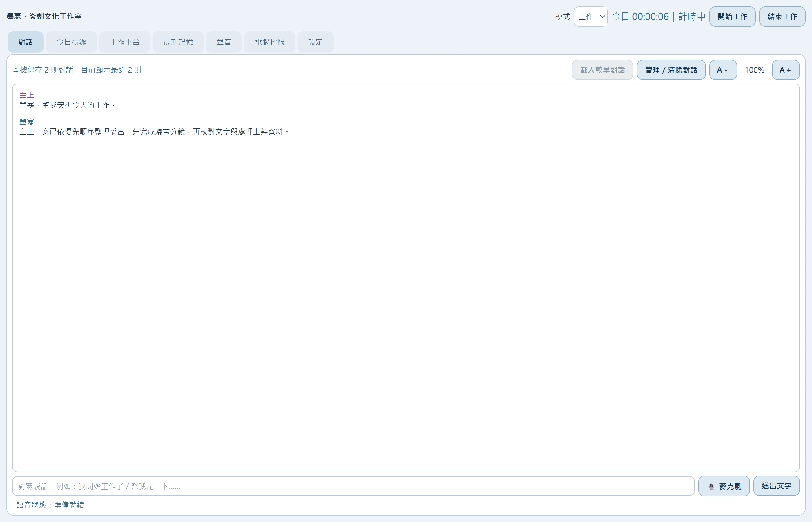Click the 結束工作 button
Screen dimensions: 812x522
click(x=782, y=16)
